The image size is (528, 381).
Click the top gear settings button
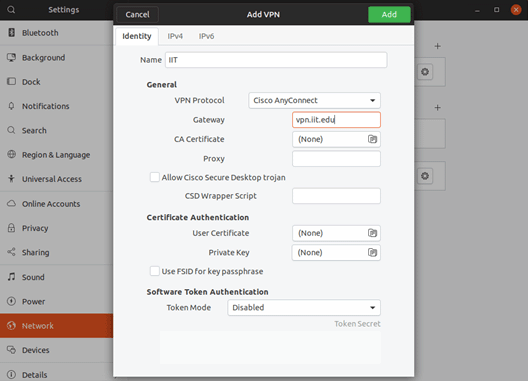coord(425,72)
